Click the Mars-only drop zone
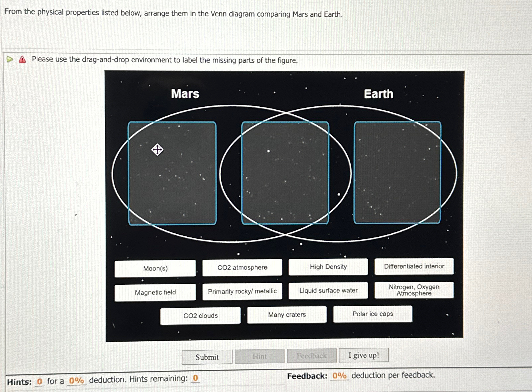Image resolution: width=532 pixels, height=392 pixels. pos(172,173)
